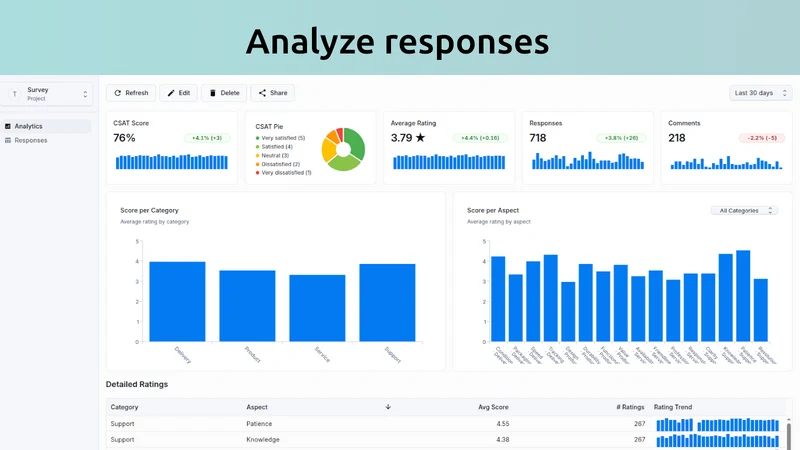Click the Knowledge row in Detailed Ratings

[445, 439]
